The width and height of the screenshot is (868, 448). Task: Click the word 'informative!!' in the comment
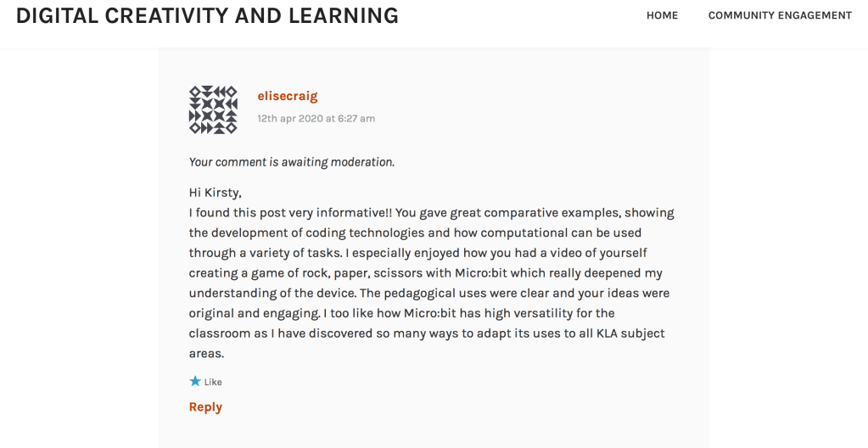pos(350,213)
